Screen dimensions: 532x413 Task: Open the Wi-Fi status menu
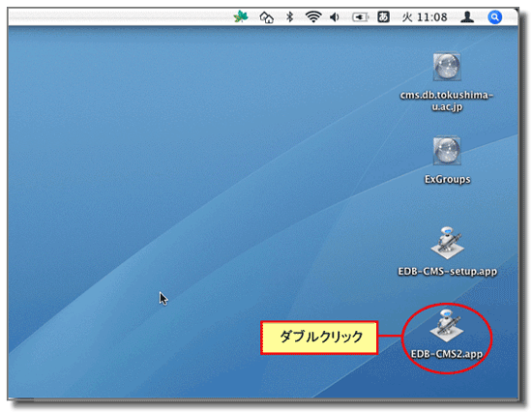(313, 16)
